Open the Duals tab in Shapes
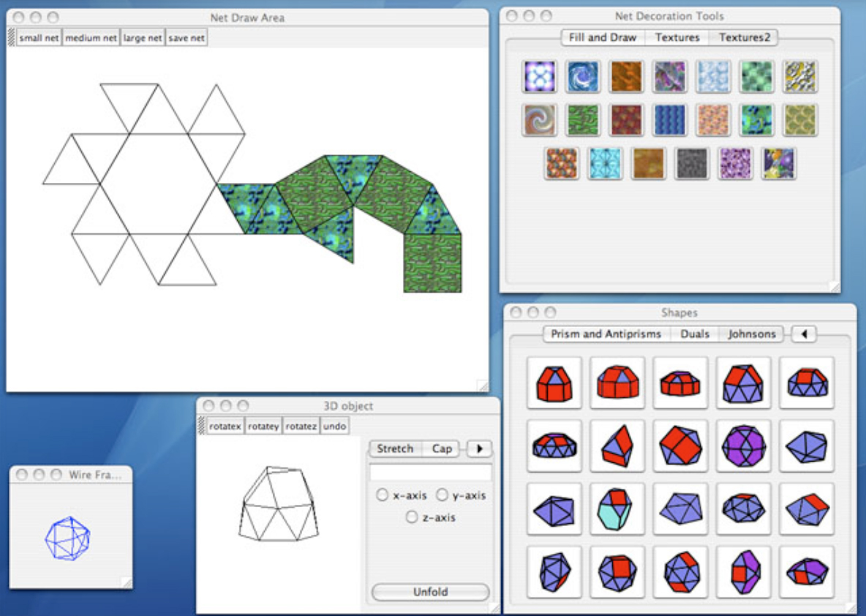Image resolution: width=866 pixels, height=616 pixels. [x=694, y=334]
